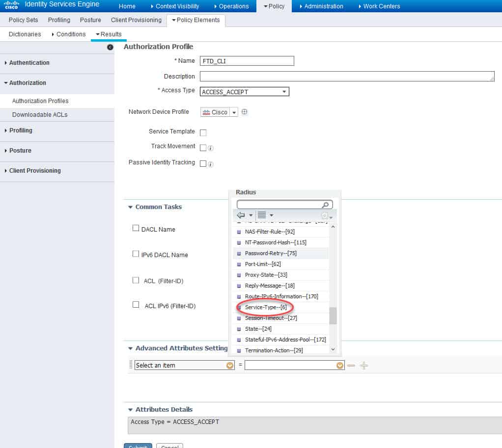Collapse the Common Tasks section
The image size is (502, 448).
[x=130, y=207]
